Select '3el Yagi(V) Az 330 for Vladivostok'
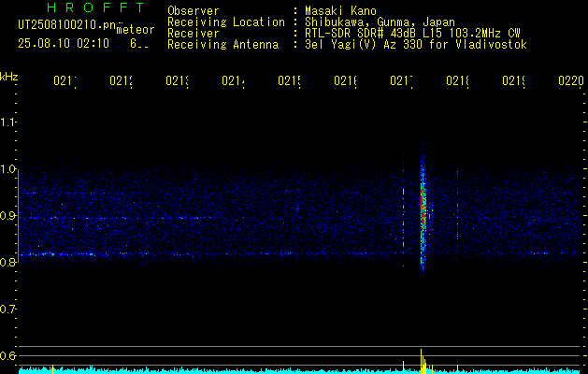The image size is (588, 374). pos(416,45)
